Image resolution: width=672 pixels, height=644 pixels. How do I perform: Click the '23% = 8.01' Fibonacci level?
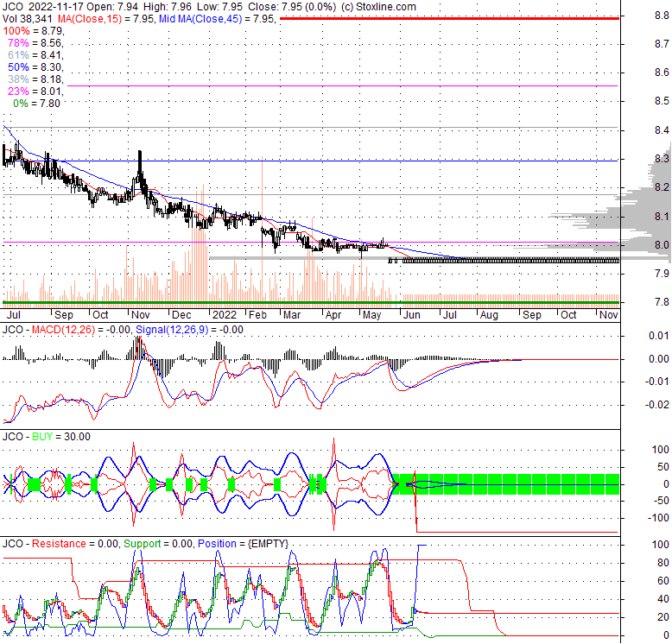(35, 91)
